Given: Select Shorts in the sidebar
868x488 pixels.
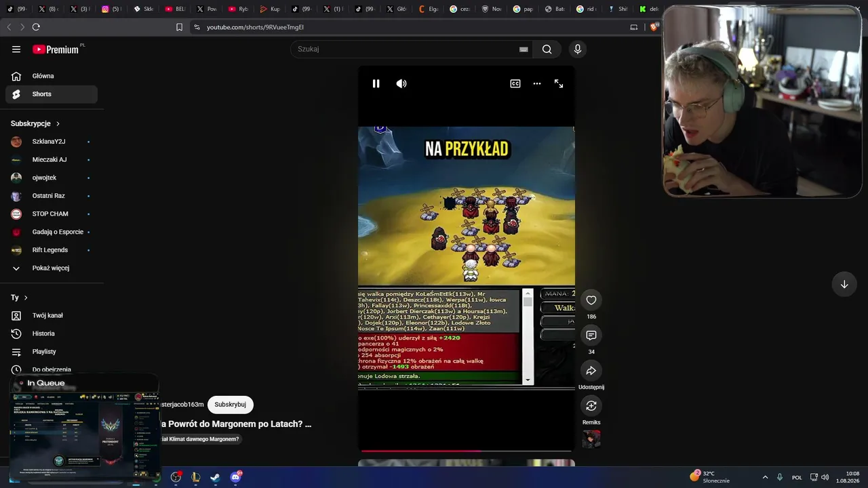Looking at the screenshot, I should coord(52,94).
